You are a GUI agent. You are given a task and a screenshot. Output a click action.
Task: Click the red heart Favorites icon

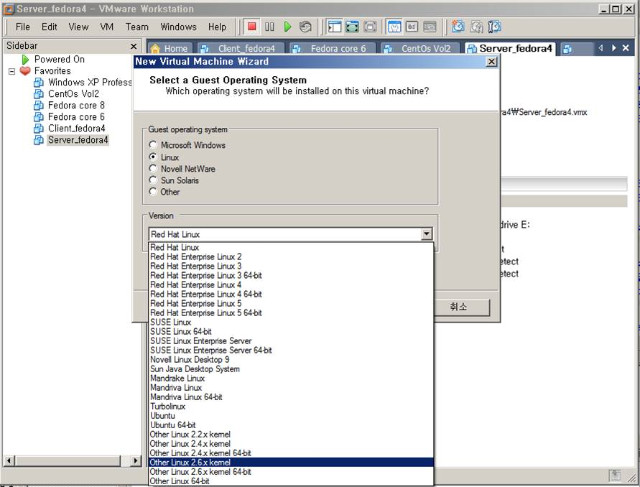(25, 71)
